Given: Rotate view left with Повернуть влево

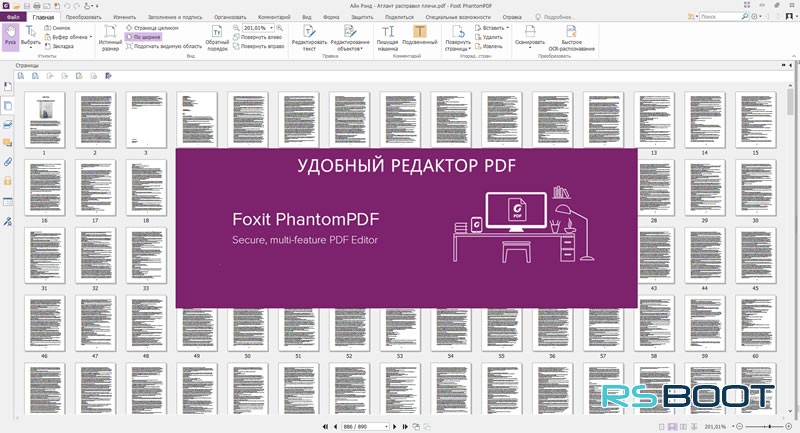Looking at the screenshot, I should click(258, 37).
